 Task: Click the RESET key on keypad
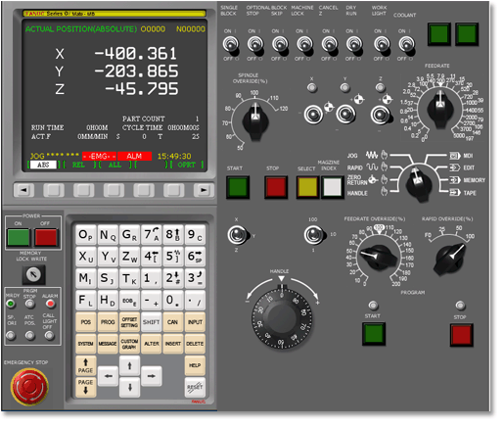pos(195,387)
